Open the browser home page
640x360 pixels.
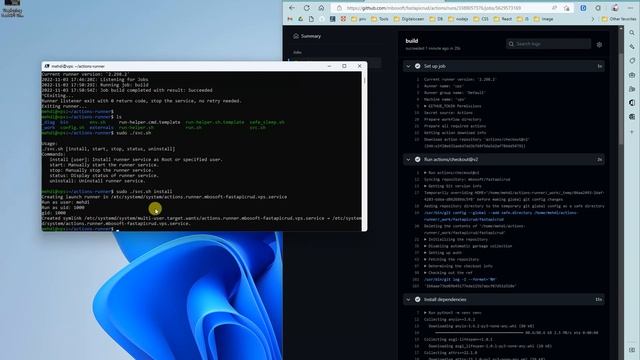[321, 8]
